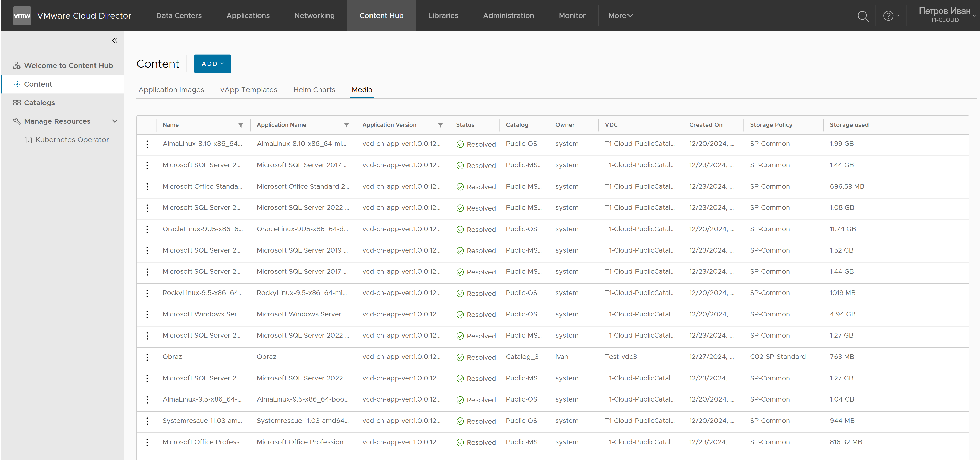Image resolution: width=980 pixels, height=460 pixels.
Task: Click the Catalogs icon in sidebar
Action: (x=17, y=103)
